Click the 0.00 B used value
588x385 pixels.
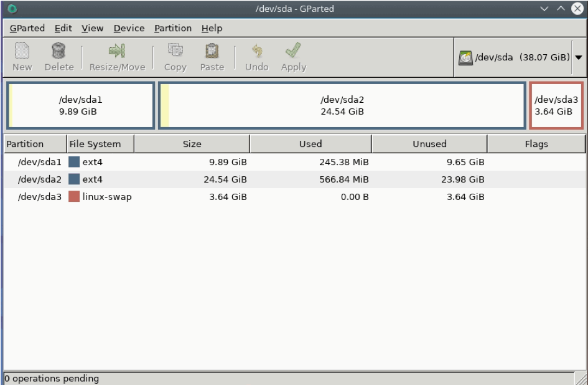(355, 196)
